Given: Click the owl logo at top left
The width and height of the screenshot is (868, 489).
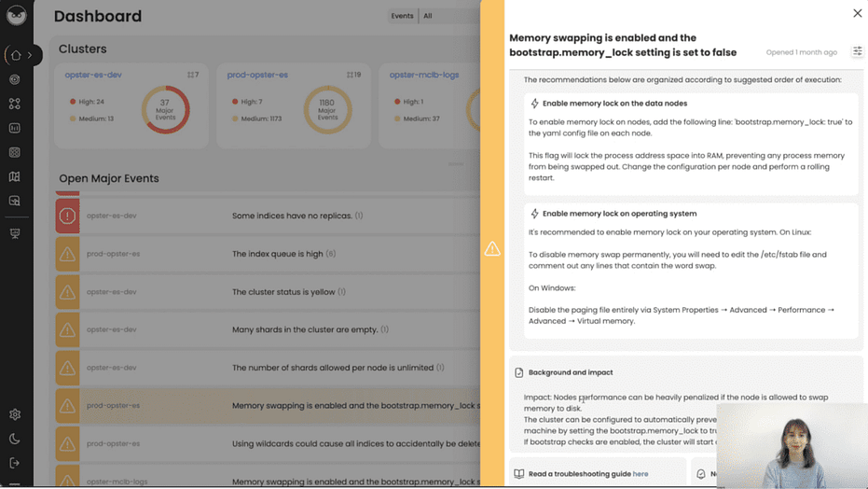Looking at the screenshot, I should click(x=16, y=16).
